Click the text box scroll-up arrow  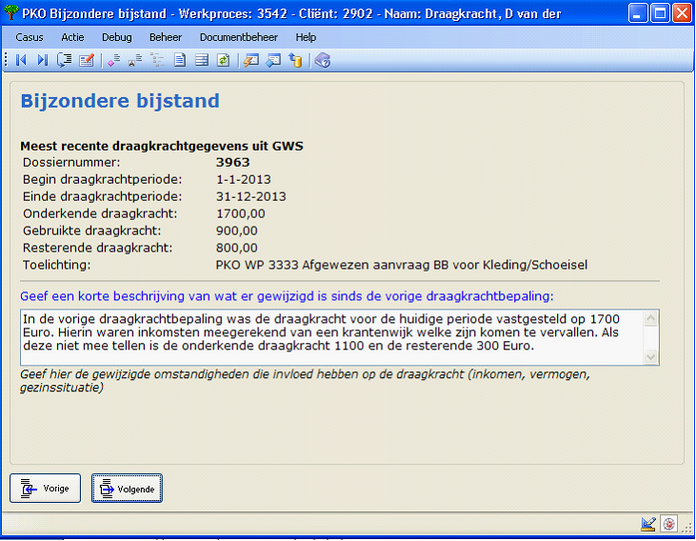pos(651,318)
